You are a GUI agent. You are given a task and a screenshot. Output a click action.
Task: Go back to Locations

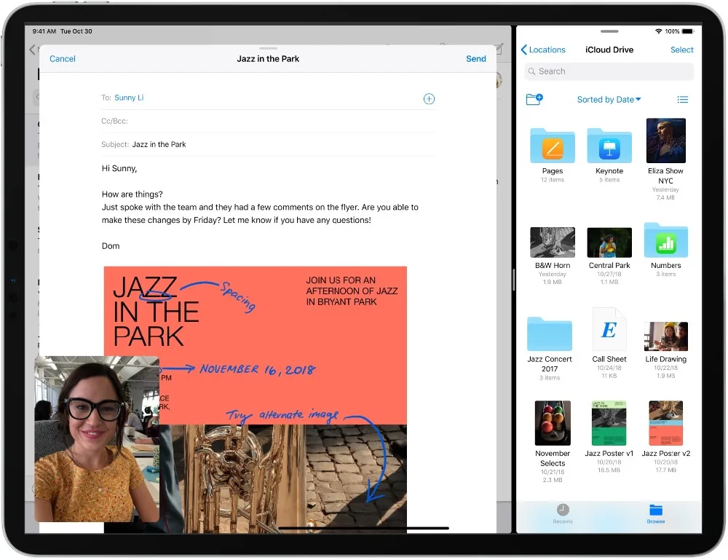[543, 50]
